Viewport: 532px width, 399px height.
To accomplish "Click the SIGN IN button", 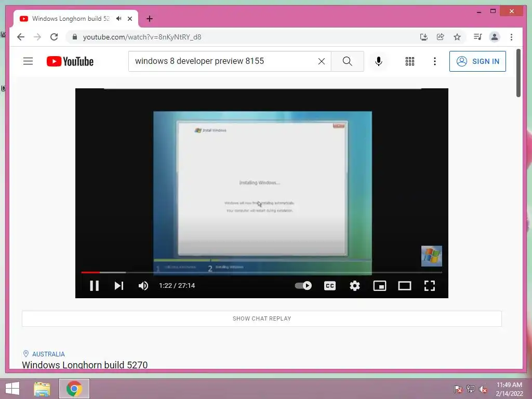I will pos(477,61).
